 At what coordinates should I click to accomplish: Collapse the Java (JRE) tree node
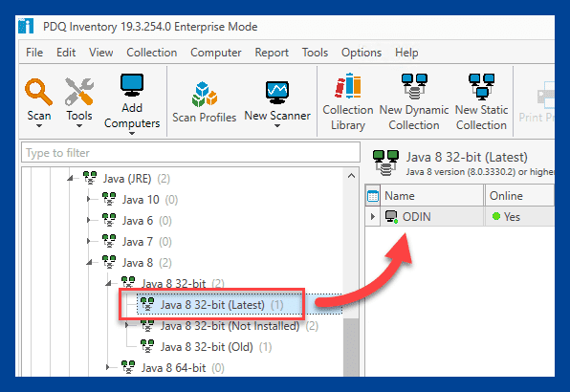(x=70, y=178)
